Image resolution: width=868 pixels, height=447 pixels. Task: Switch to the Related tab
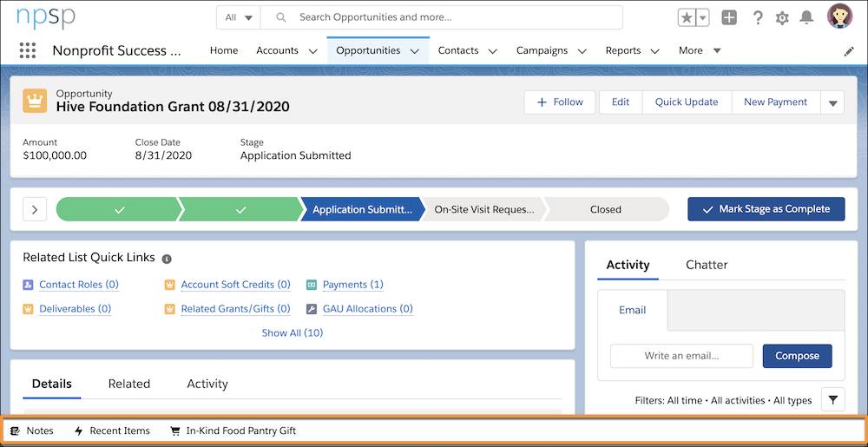129,384
